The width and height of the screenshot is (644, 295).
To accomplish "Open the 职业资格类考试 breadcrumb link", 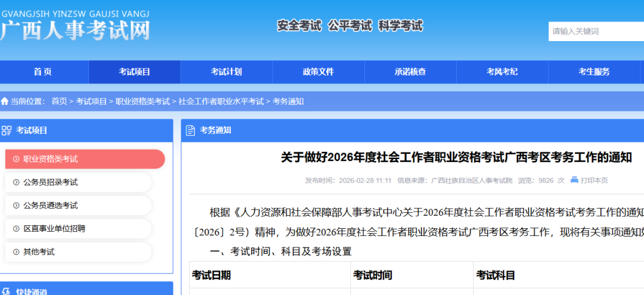I will [x=143, y=101].
